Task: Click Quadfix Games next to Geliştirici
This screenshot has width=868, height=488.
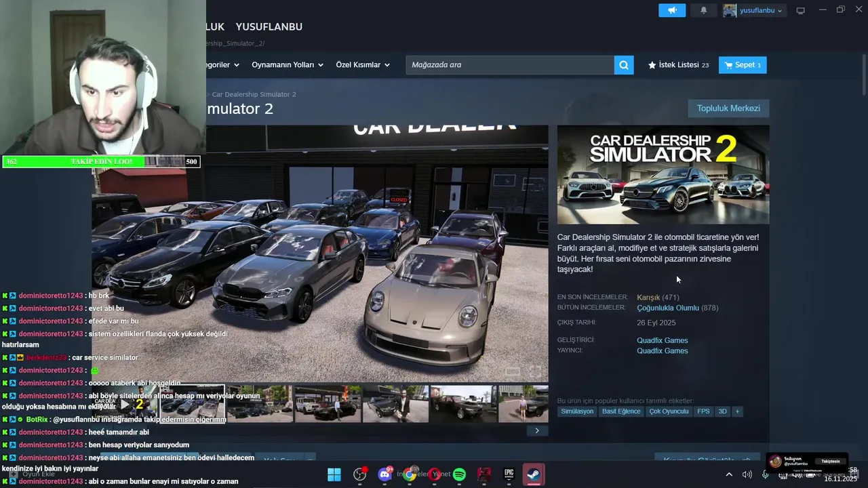Action: point(662,340)
